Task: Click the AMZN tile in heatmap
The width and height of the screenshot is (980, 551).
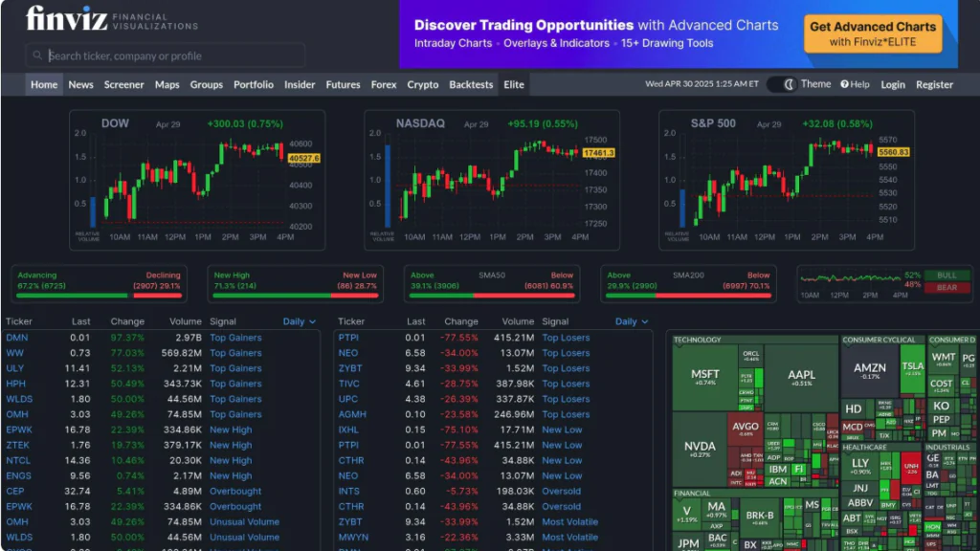Action: pos(869,370)
